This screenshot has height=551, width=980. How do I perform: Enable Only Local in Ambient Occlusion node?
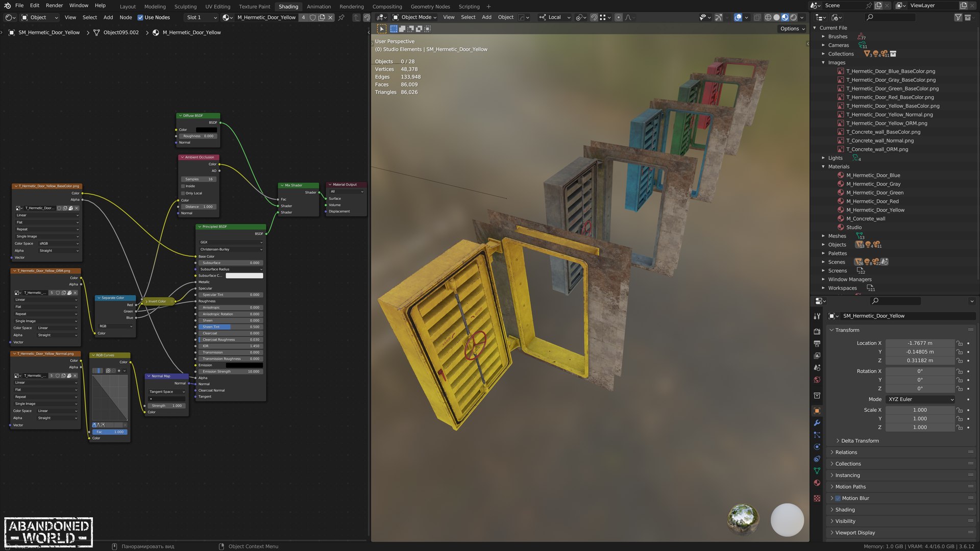click(x=183, y=193)
